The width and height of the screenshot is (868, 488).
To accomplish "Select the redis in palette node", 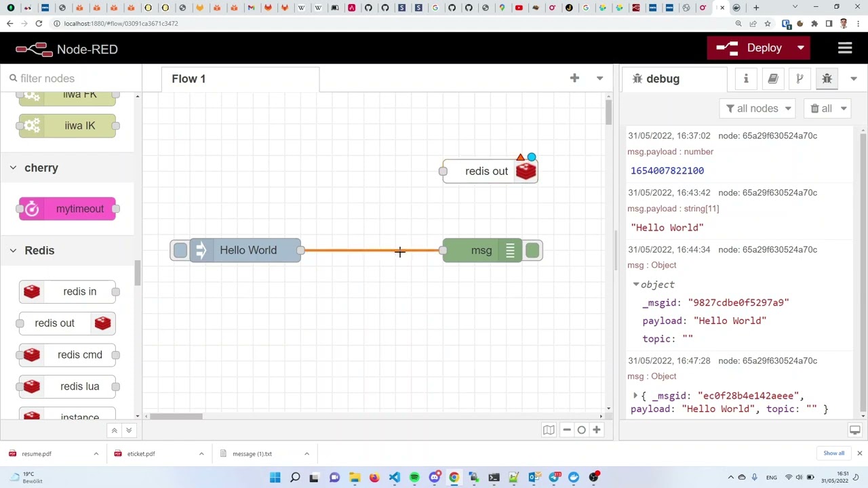I will coord(68,291).
